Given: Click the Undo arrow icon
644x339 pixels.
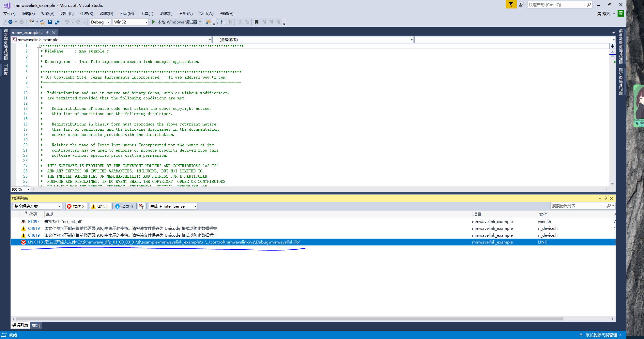Looking at the screenshot, I should pyautogui.click(x=67, y=22).
